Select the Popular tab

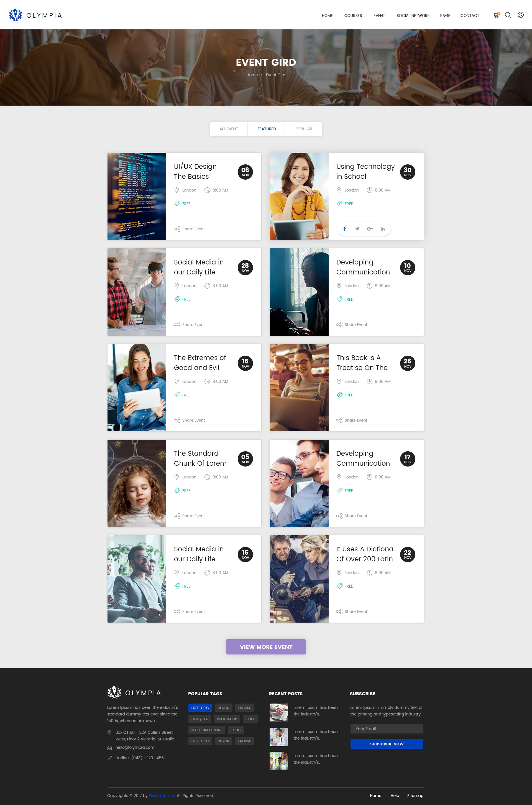[x=303, y=129]
